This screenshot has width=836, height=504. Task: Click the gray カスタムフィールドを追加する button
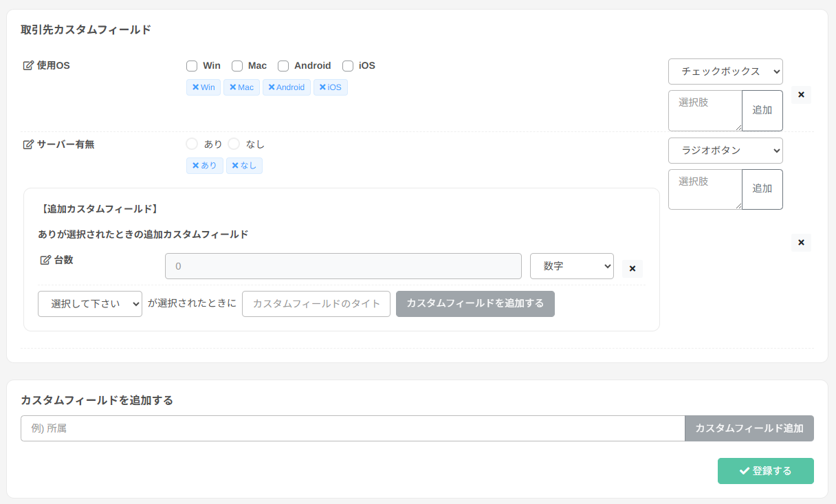(475, 304)
